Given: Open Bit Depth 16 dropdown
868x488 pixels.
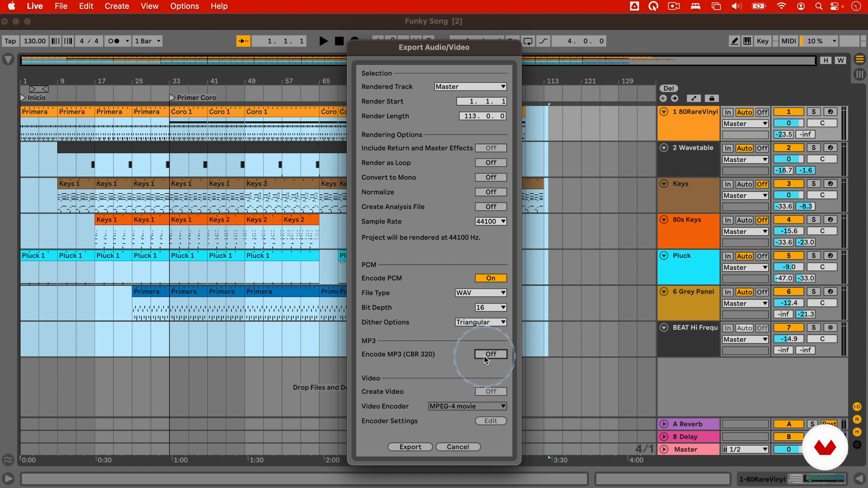Looking at the screenshot, I should 491,307.
